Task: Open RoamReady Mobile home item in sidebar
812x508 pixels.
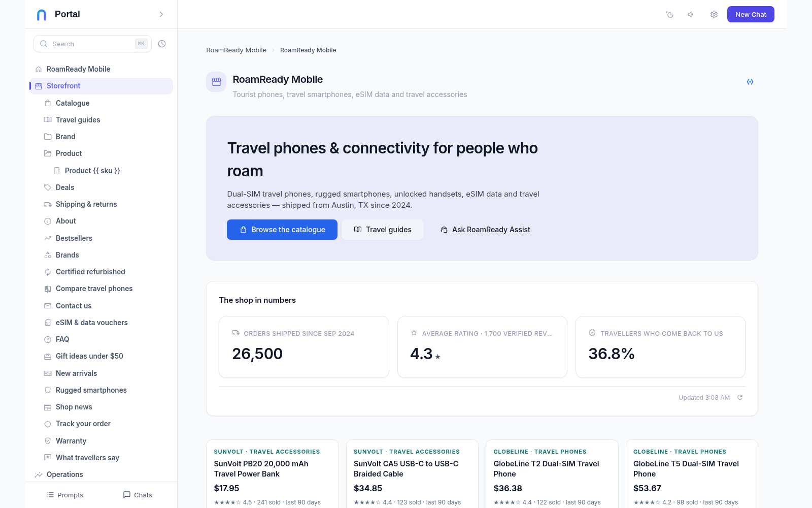Action: pos(101,69)
